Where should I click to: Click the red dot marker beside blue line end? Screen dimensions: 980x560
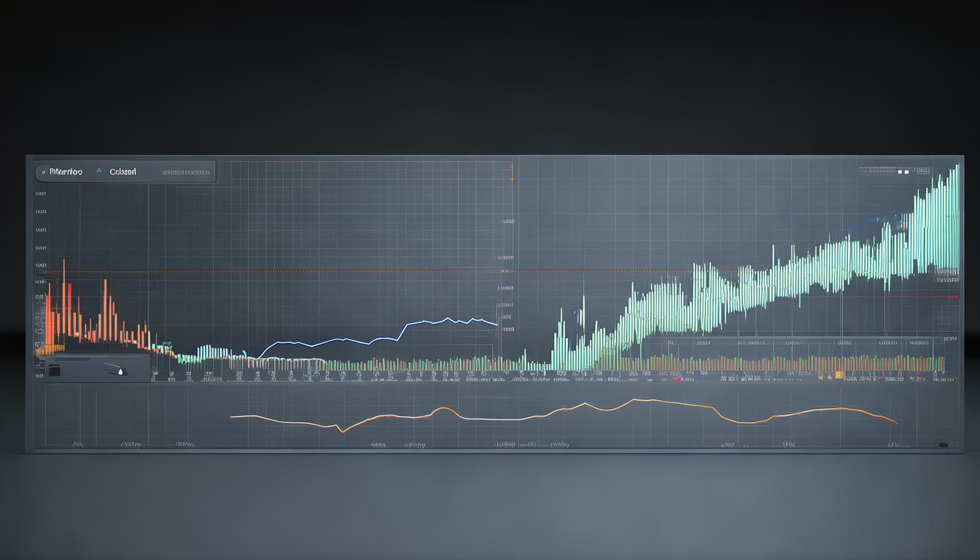496,335
